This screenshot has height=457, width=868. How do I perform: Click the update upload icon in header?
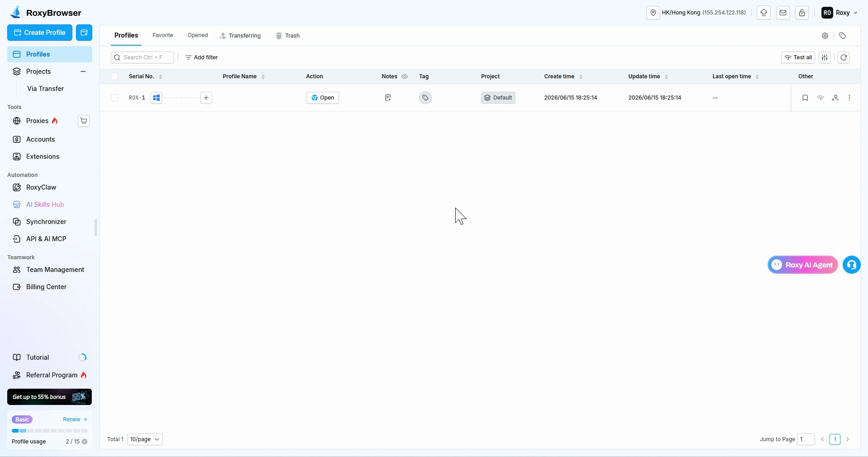pyautogui.click(x=764, y=13)
